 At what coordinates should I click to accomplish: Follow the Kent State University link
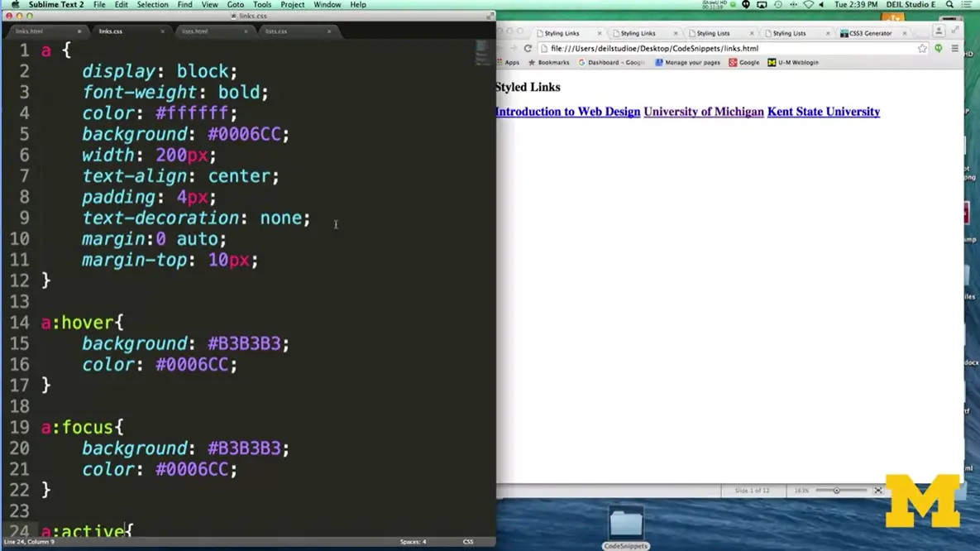coord(823,112)
